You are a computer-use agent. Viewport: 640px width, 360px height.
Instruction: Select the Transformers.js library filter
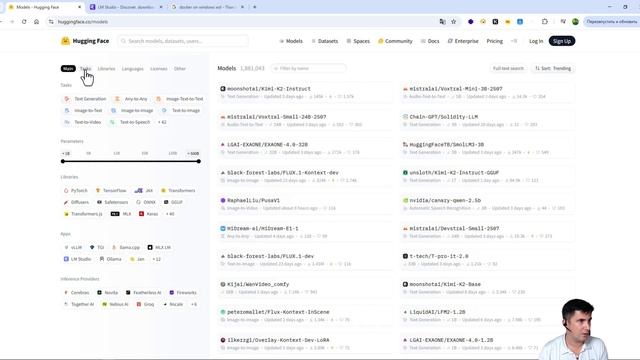point(83,214)
